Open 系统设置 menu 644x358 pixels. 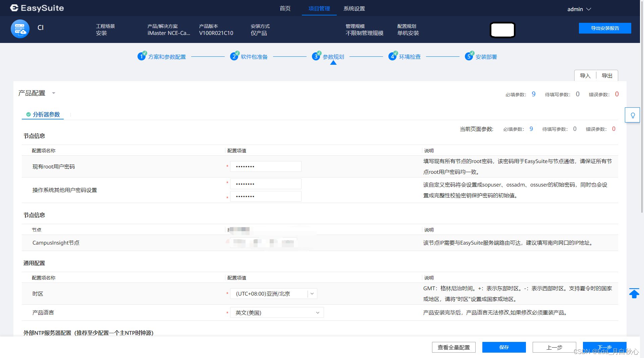click(x=354, y=8)
